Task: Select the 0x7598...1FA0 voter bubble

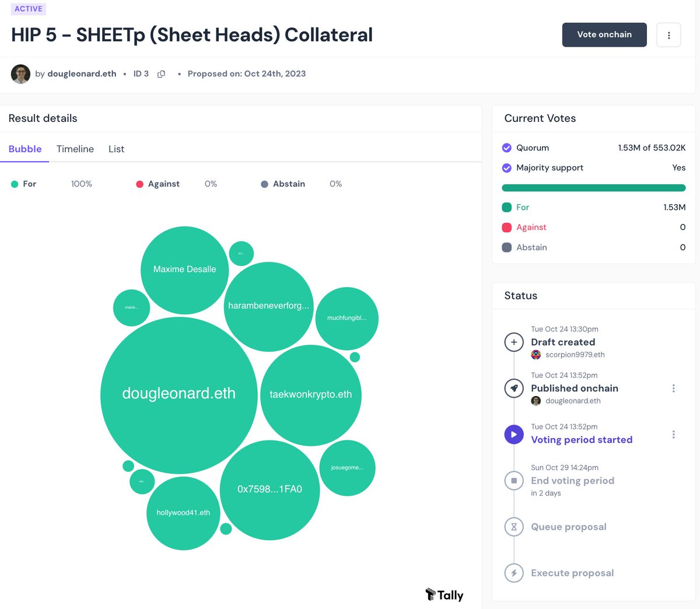Action: click(269, 490)
